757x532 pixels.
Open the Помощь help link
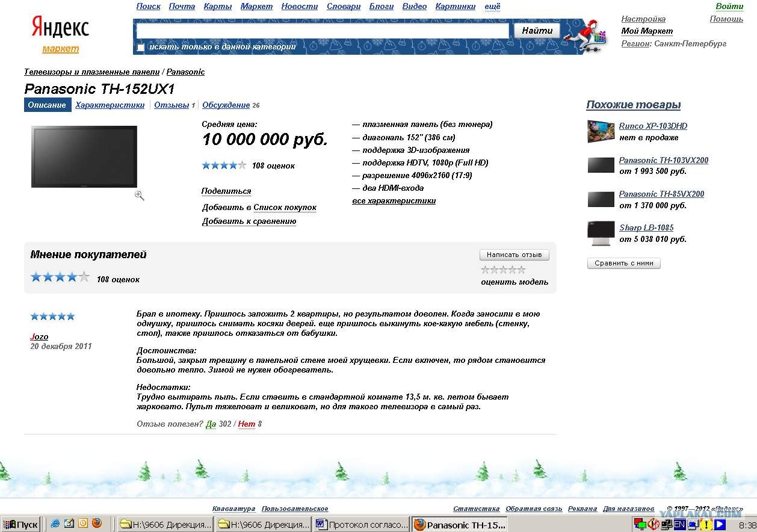tap(726, 19)
